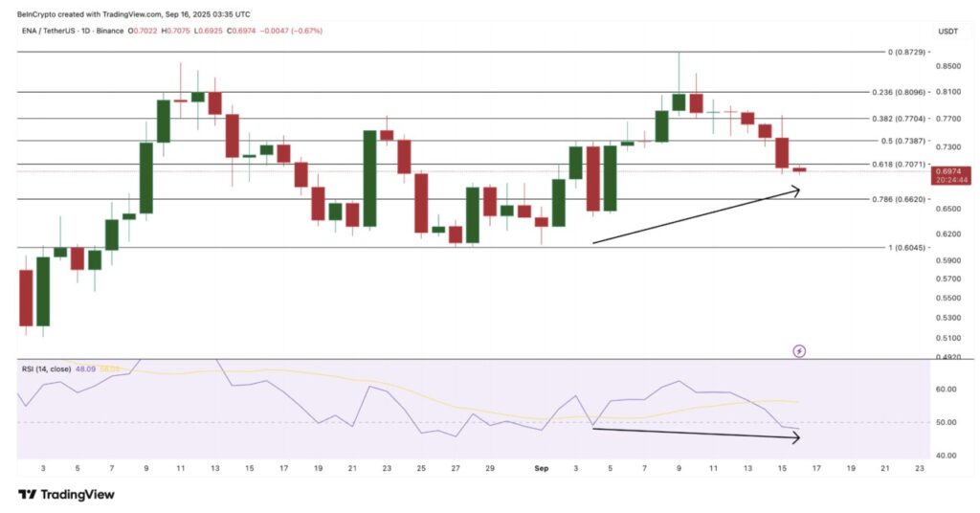Click the purple lightning bolt icon
The image size is (980, 513).
800,351
